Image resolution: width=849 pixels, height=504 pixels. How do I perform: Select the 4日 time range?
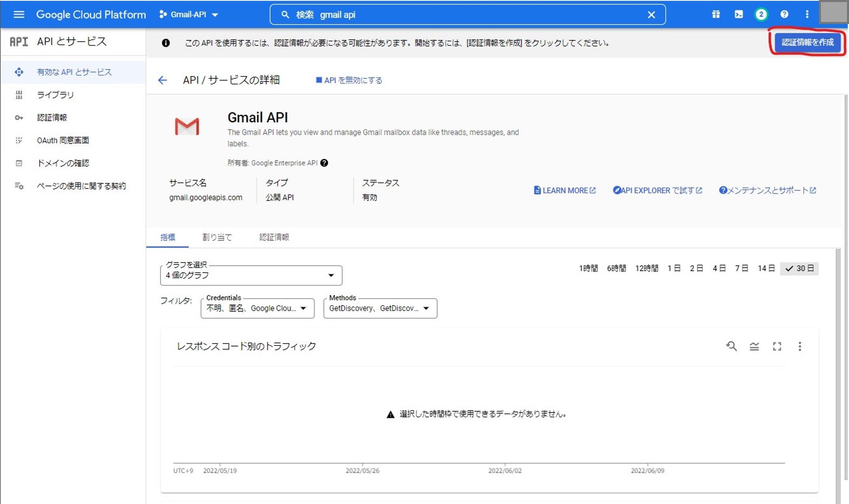pyautogui.click(x=719, y=268)
